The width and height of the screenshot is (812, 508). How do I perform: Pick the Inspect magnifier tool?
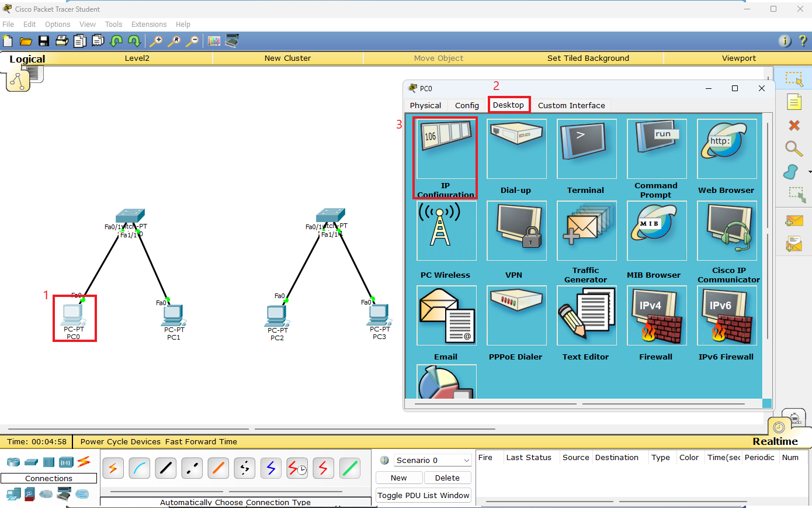click(793, 148)
